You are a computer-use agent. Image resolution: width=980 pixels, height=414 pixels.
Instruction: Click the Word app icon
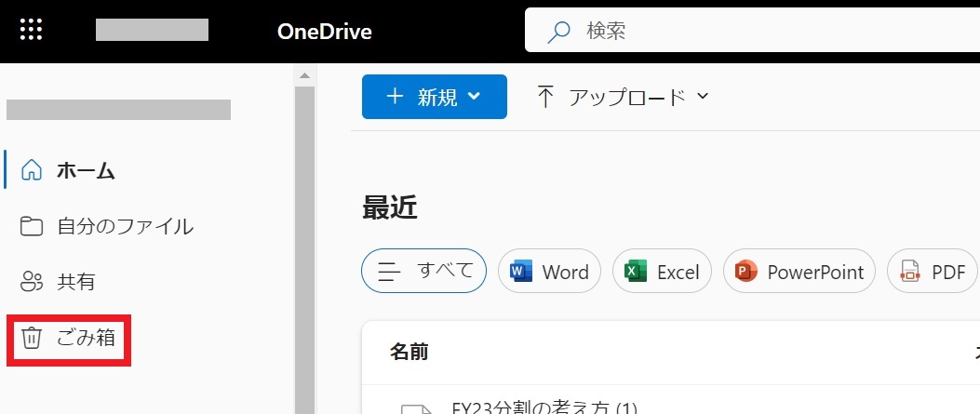tap(521, 272)
